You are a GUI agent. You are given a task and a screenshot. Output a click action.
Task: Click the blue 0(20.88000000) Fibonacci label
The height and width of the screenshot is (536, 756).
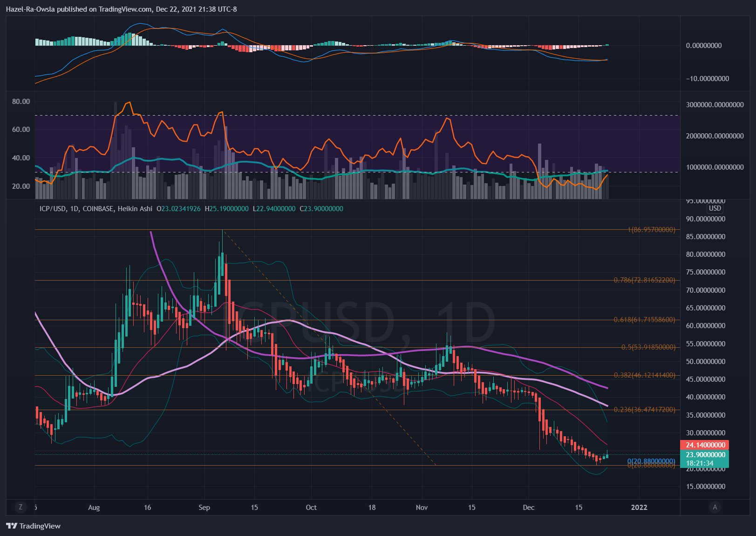(x=651, y=461)
